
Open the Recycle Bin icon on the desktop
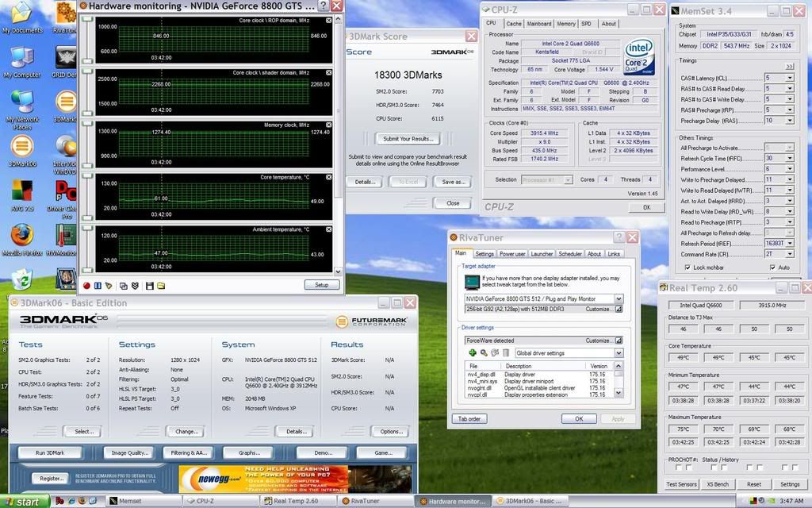22,279
